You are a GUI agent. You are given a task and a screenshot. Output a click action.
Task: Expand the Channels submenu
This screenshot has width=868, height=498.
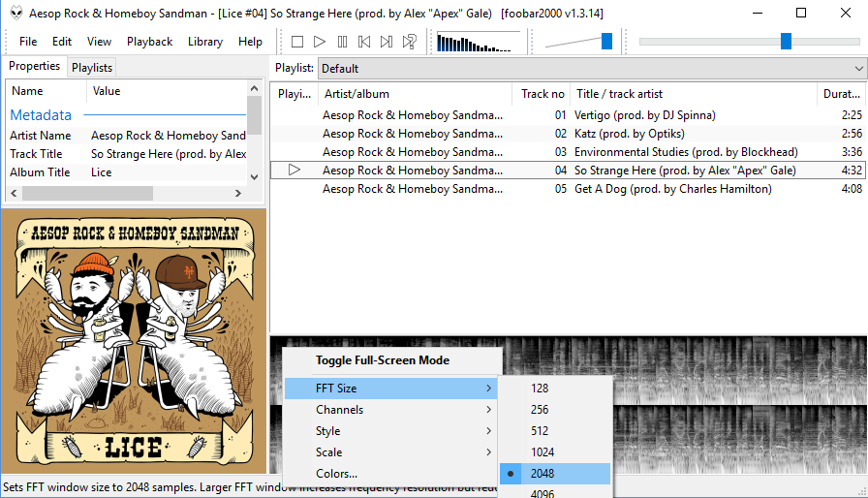pyautogui.click(x=390, y=410)
